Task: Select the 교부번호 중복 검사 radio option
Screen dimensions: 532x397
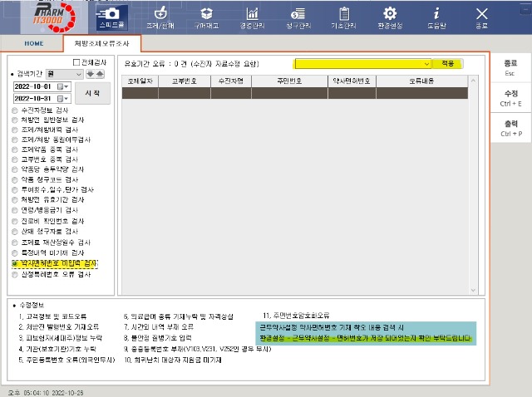Action: click(15, 159)
